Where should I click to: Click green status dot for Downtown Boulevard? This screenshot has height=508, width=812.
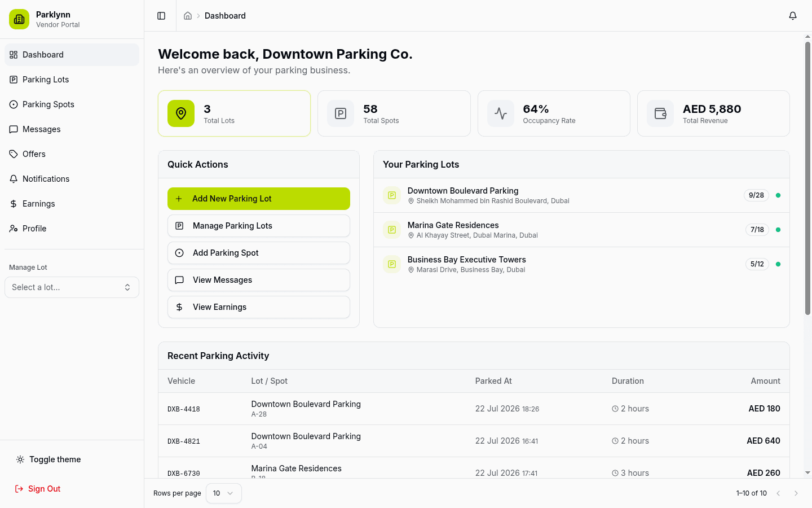click(x=778, y=195)
